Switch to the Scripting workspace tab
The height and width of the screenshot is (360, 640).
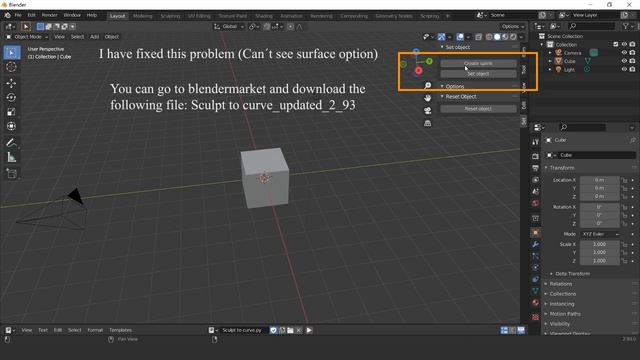tap(429, 16)
